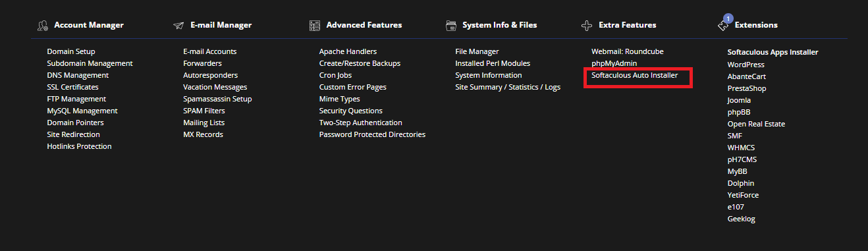The width and height of the screenshot is (868, 251).
Task: Open Apache Handlers
Action: 348,51
